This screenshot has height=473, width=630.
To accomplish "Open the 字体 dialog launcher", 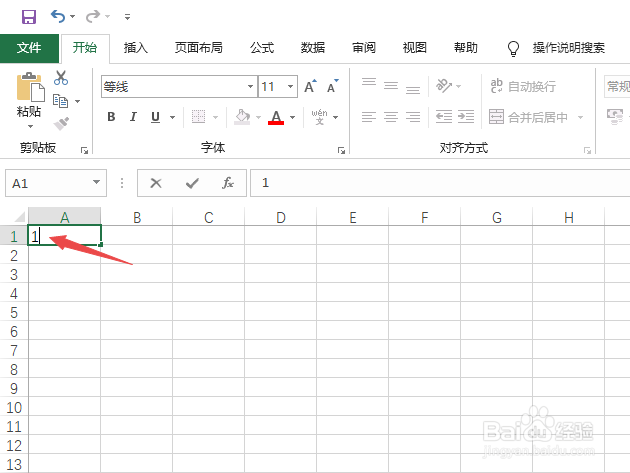I will [342, 151].
